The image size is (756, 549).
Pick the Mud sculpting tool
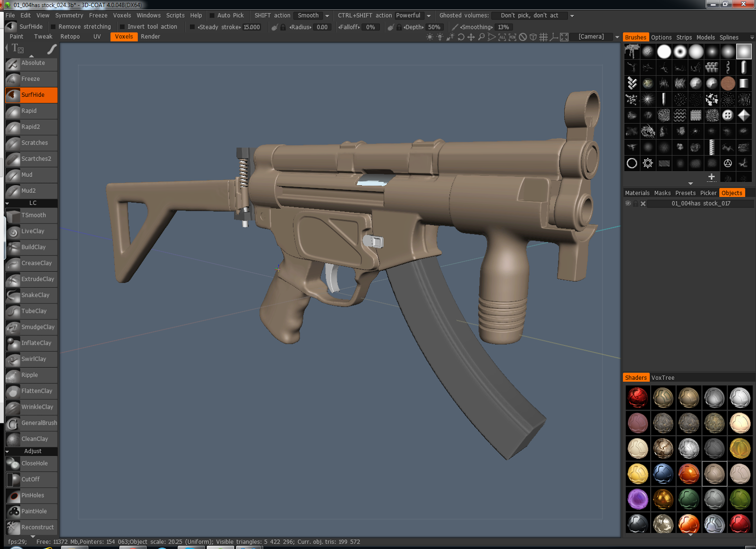[x=31, y=175]
